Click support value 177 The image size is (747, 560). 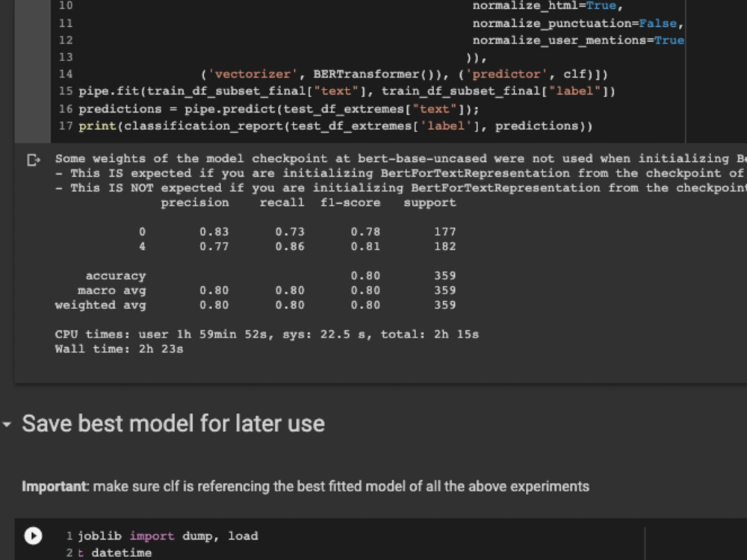pyautogui.click(x=444, y=232)
